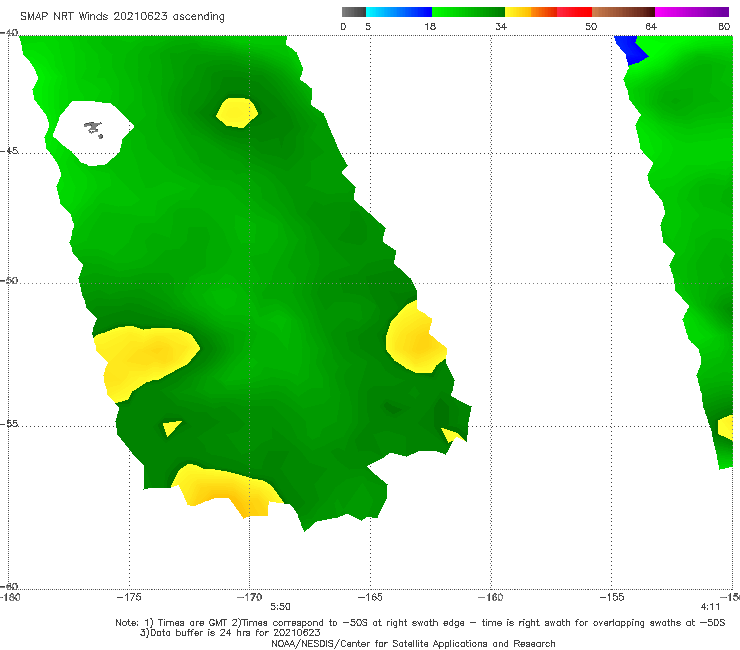Pick the magenta-purple 64–80 color bar segment

(x=692, y=12)
